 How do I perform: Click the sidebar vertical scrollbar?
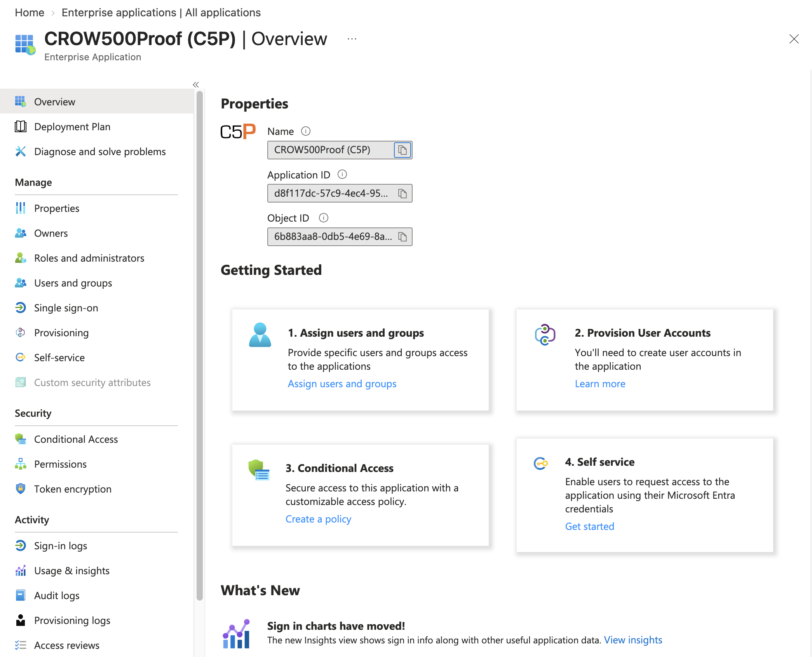pyautogui.click(x=200, y=346)
